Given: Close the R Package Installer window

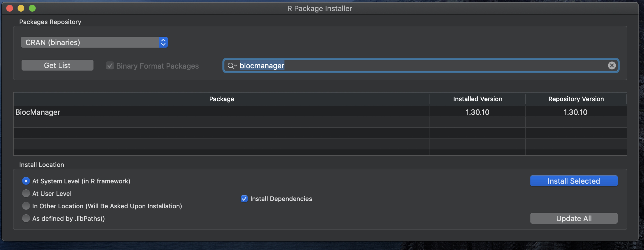Looking at the screenshot, I should [10, 9].
